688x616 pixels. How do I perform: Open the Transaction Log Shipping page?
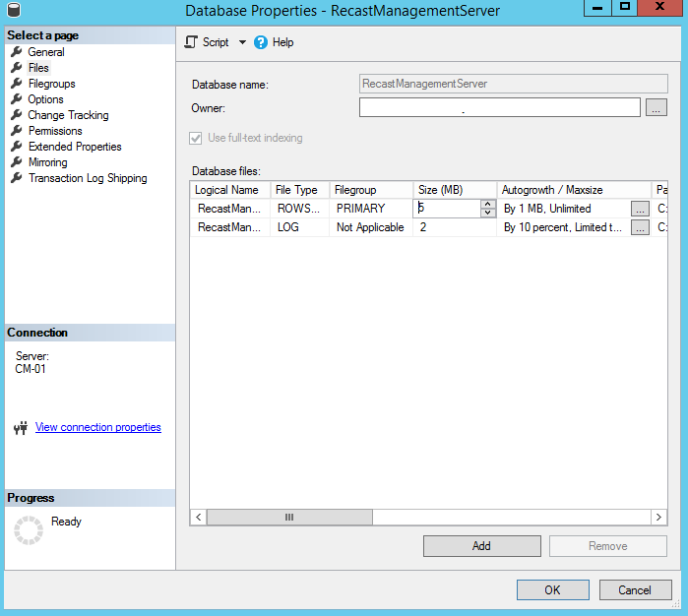pos(88,178)
